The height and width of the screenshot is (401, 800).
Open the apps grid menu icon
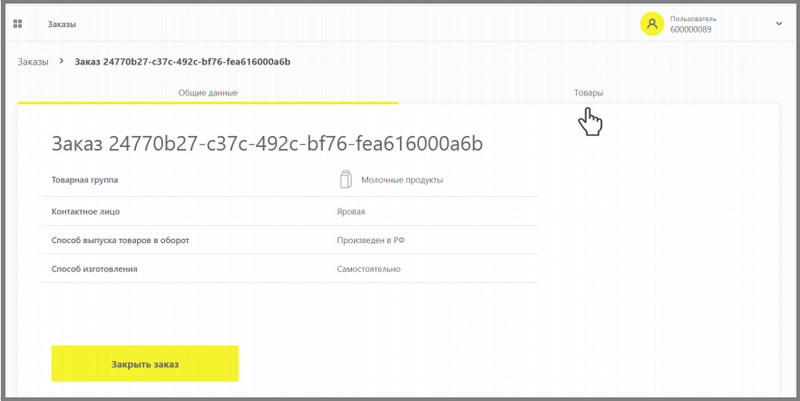pos(17,23)
